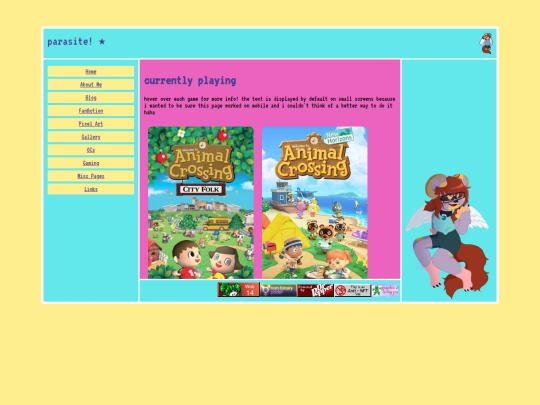The height and width of the screenshot is (405, 540).
Task: Click the parasite! site title
Action: point(76,42)
